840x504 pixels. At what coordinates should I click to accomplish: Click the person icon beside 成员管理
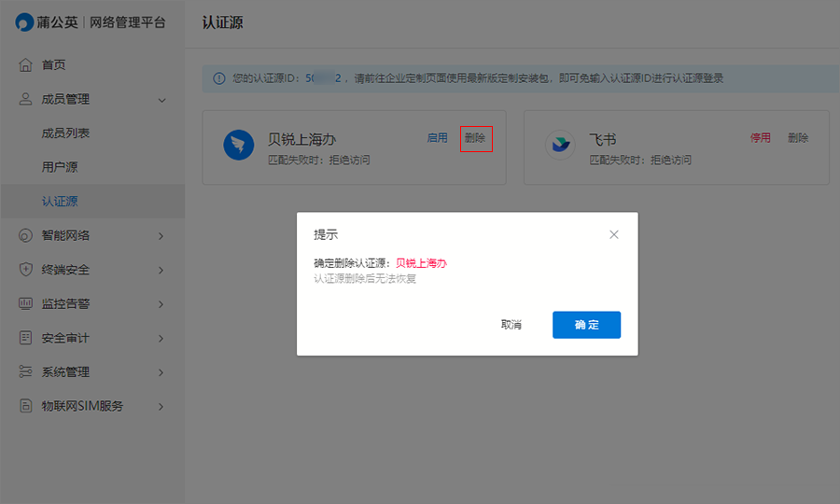point(25,99)
